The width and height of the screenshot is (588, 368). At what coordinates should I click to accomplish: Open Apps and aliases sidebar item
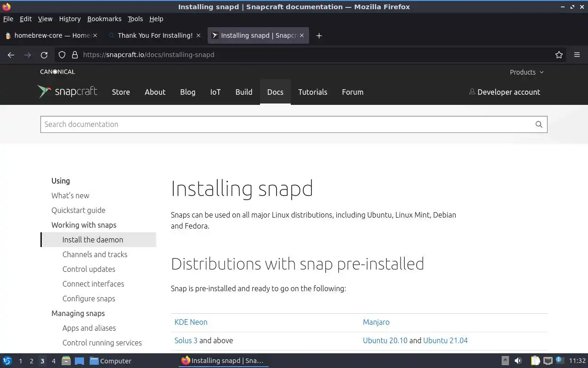point(89,328)
